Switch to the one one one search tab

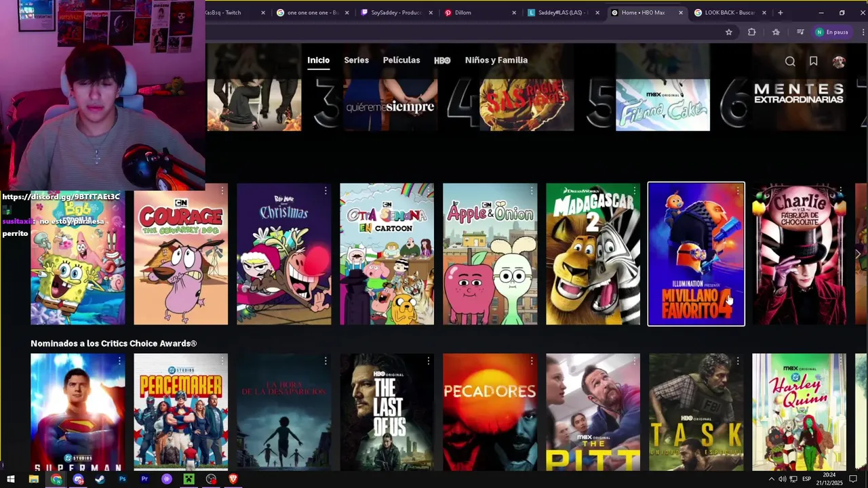click(313, 12)
